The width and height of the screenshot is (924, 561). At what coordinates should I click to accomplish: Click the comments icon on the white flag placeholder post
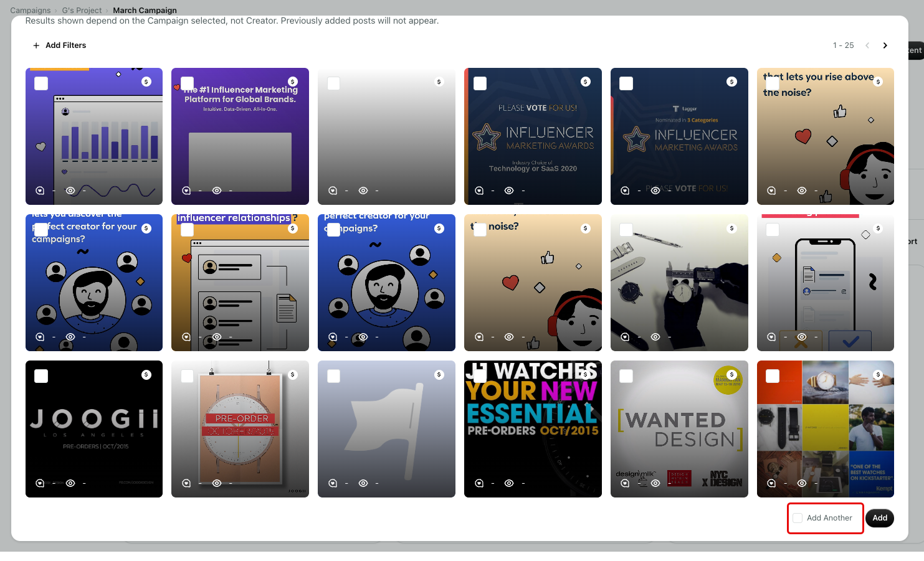[333, 483]
